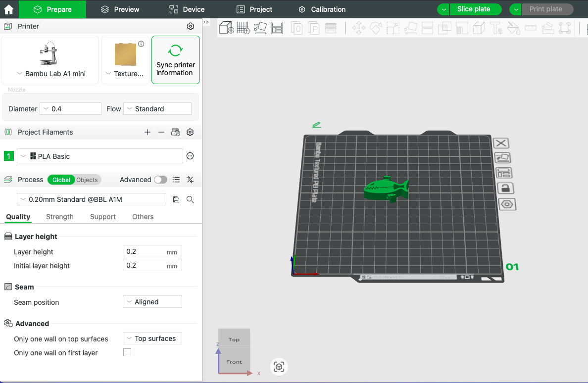This screenshot has height=383, width=588.
Task: Go to the Home screen icon
Action: pyautogui.click(x=8, y=9)
